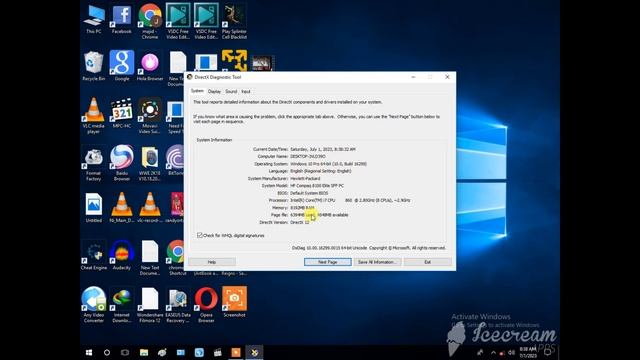
Task: Open EASEUS Data Recovery shortcut
Action: (178, 305)
